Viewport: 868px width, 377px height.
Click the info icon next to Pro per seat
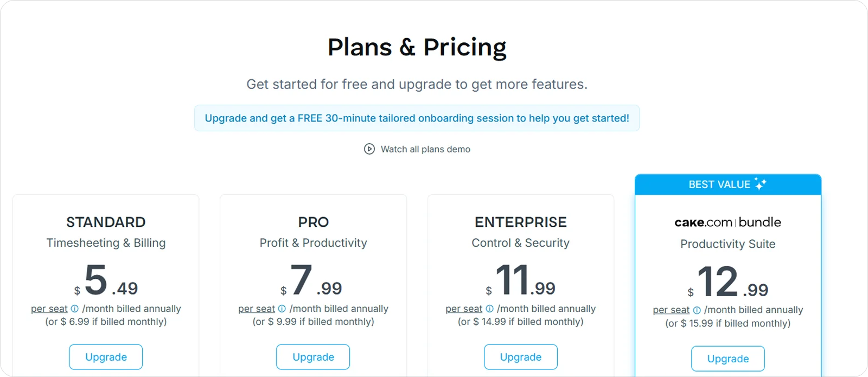click(281, 308)
